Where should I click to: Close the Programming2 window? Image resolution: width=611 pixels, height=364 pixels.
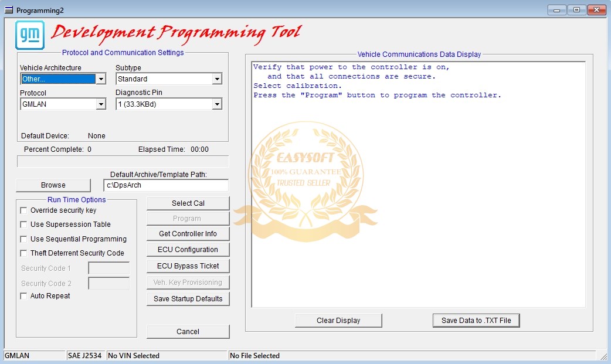click(596, 10)
